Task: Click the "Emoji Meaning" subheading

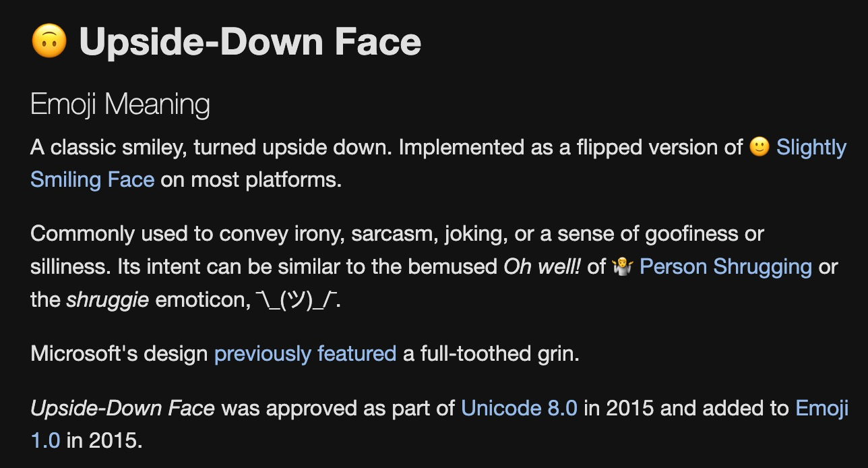Action: click(120, 105)
